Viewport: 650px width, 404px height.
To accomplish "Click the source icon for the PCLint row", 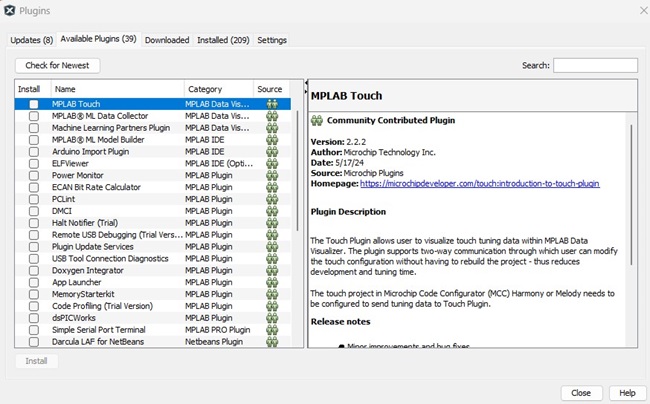I will [271, 199].
